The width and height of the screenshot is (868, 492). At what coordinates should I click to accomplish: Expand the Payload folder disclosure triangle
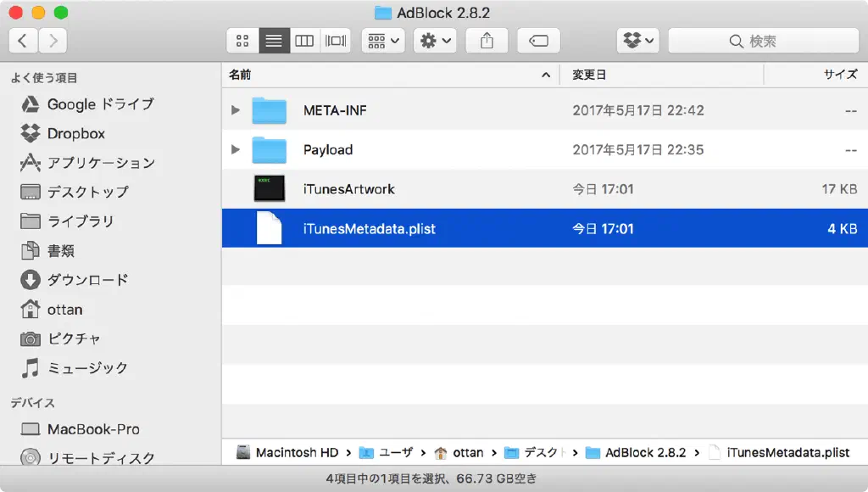click(x=236, y=150)
